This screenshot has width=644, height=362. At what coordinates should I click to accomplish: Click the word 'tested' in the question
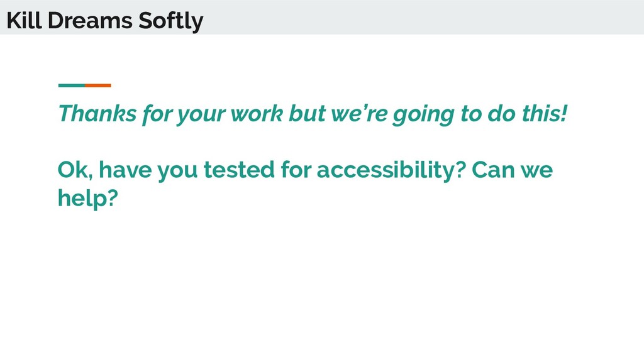239,170
